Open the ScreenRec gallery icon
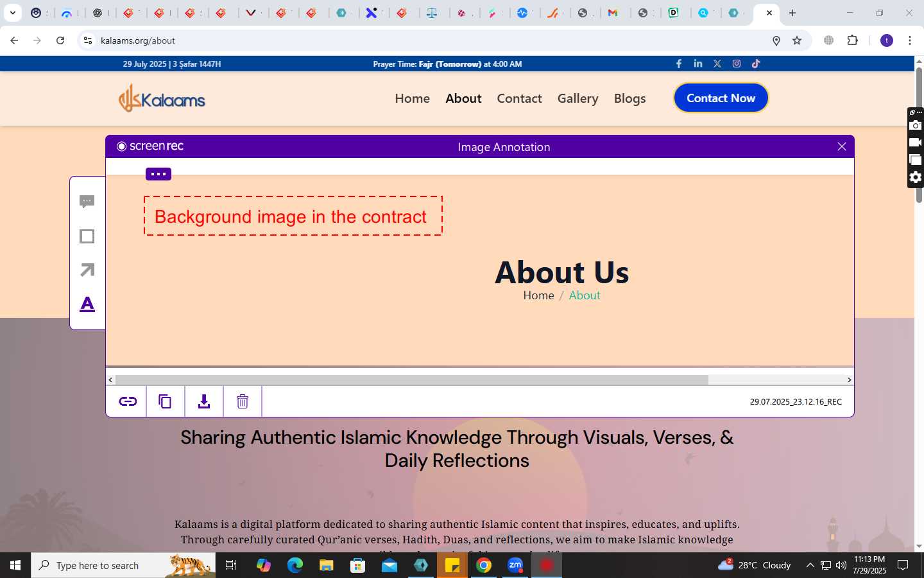Screen dimensions: 924x578 [916, 159]
